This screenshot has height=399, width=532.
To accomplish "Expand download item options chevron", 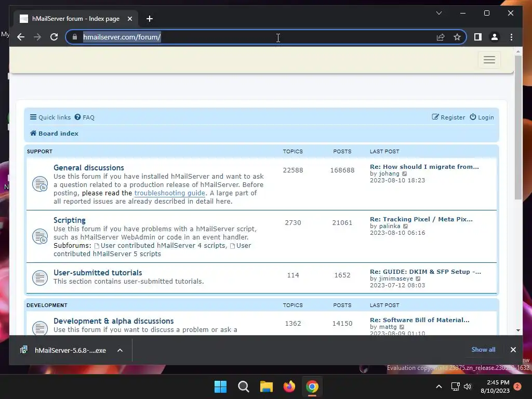I will click(x=120, y=350).
